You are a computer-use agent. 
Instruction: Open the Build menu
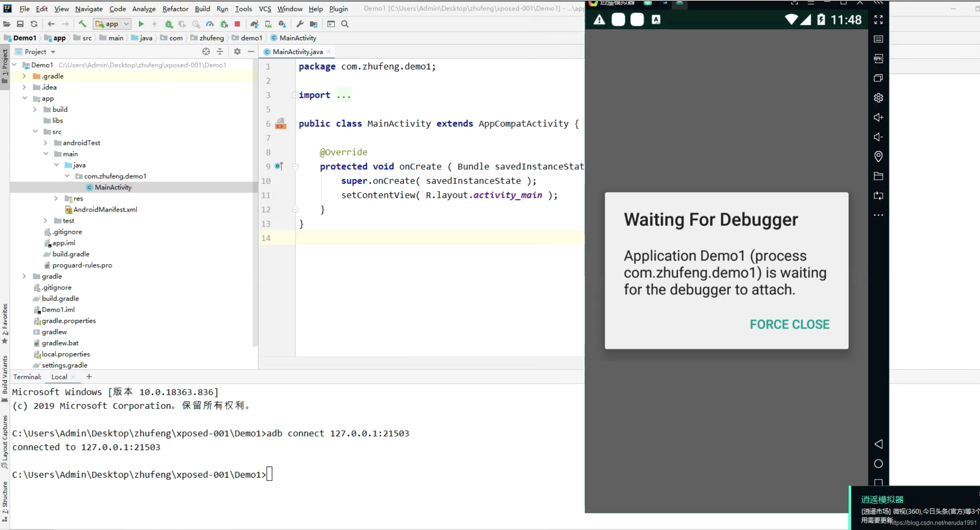pos(202,9)
